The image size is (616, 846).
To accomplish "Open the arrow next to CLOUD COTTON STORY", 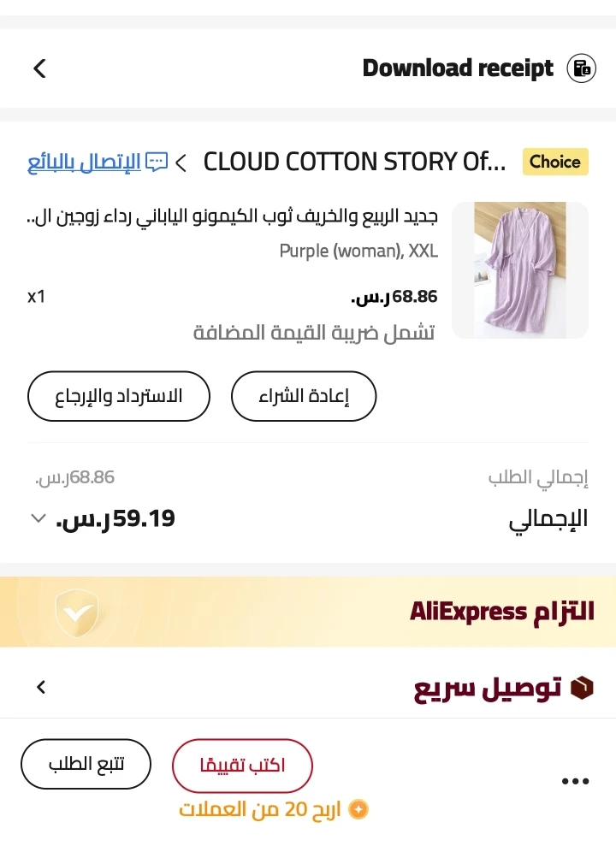I will click(181, 161).
